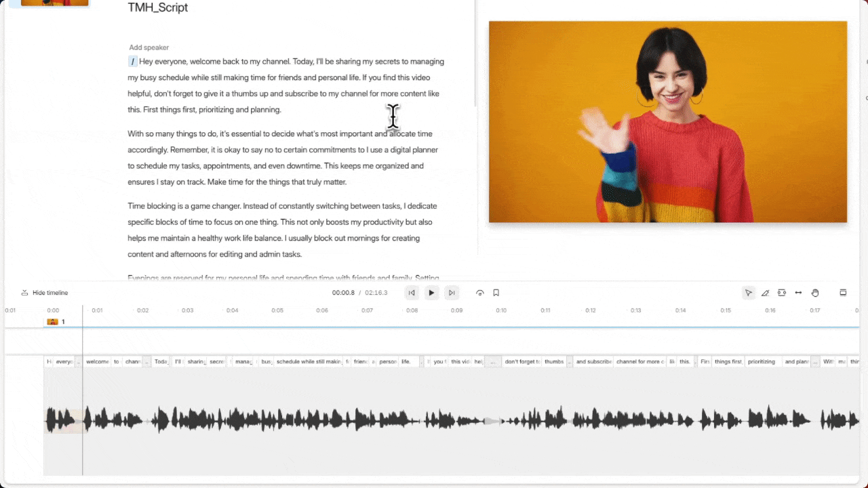Select the 'welcome' word block in timeline
The image size is (868, 488).
(98, 362)
